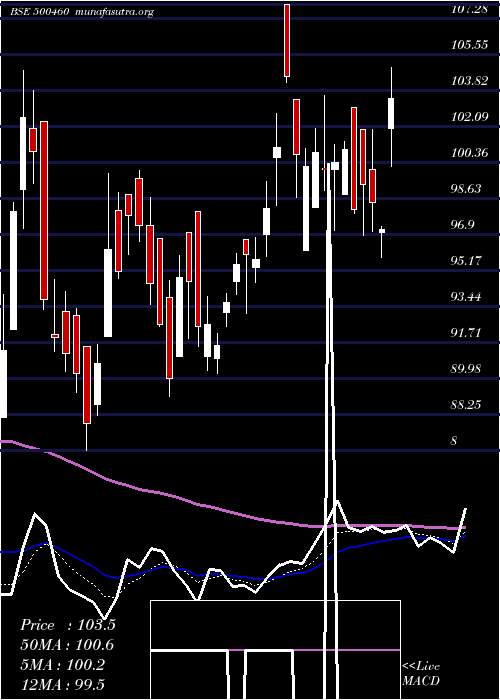Click the 'Price : 103.5' readout

click(68, 625)
